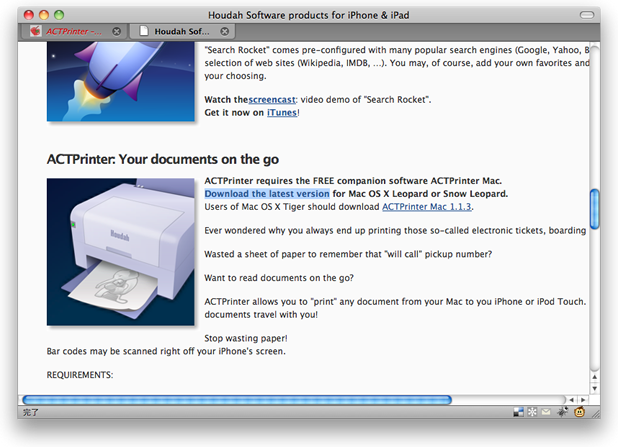Image resolution: width=618 pixels, height=447 pixels.
Task: Click the page icon on Houdah tab
Action: pos(144,31)
